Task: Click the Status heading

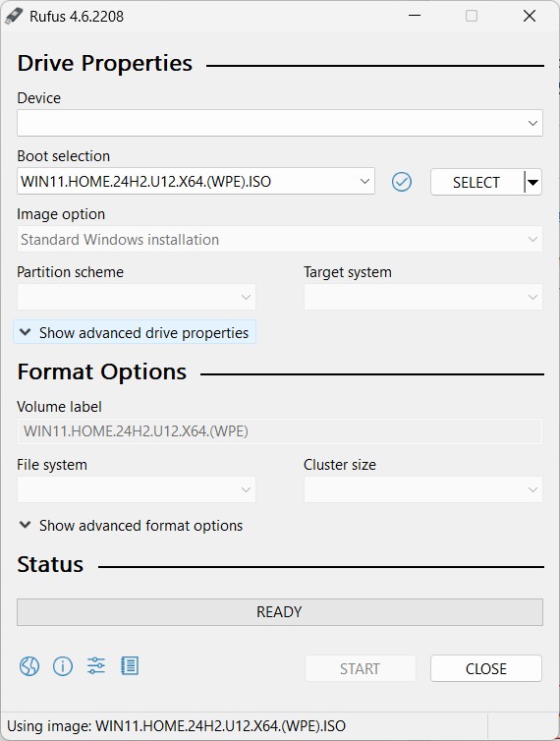Action: pos(50,564)
